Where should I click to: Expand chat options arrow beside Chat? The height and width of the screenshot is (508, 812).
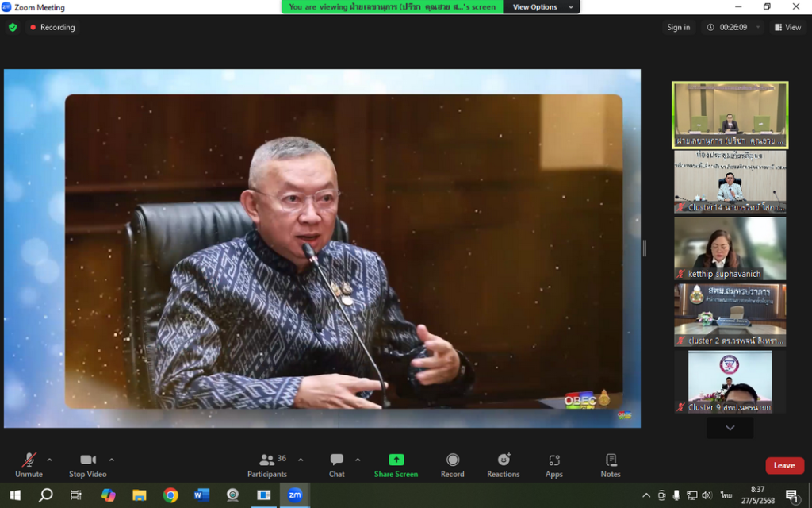[358, 460]
